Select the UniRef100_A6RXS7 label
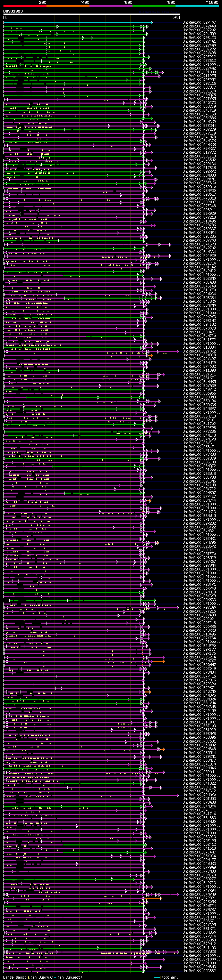Image resolution: width=222 pixels, height=980 pixels. [199, 149]
